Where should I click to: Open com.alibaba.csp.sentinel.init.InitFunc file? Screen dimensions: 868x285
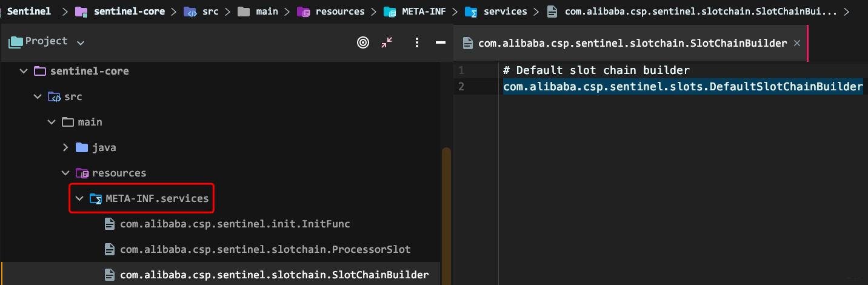click(x=235, y=224)
